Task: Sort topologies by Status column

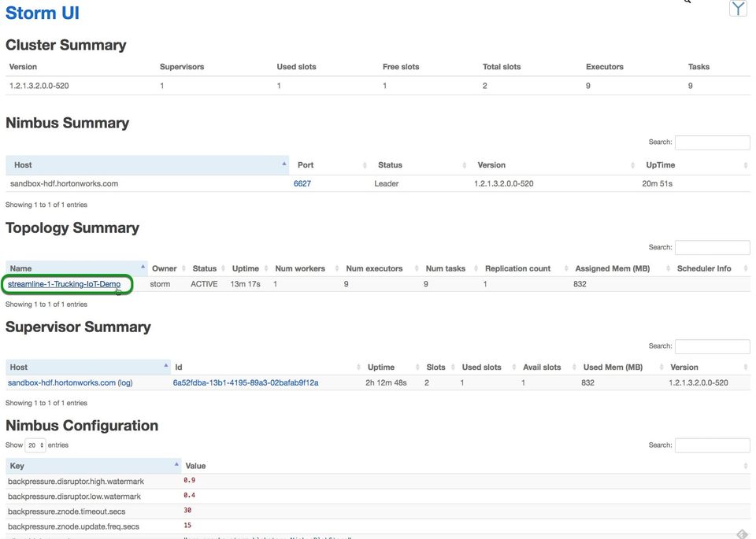Action: (207, 268)
